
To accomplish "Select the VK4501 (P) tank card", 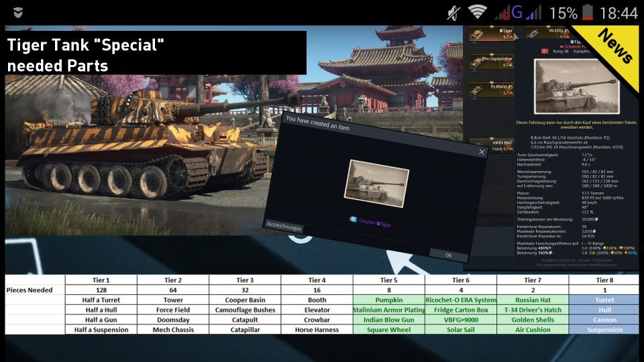I will [x=548, y=32].
